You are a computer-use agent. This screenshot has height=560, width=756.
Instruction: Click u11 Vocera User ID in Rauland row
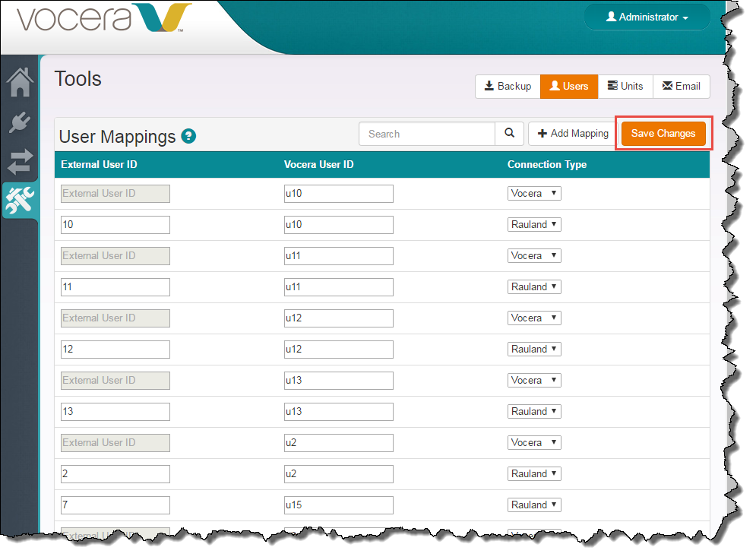tap(338, 287)
